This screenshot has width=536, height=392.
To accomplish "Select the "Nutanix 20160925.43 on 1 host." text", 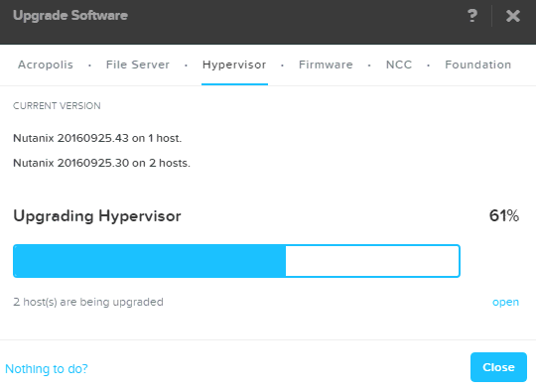I will coord(97,138).
